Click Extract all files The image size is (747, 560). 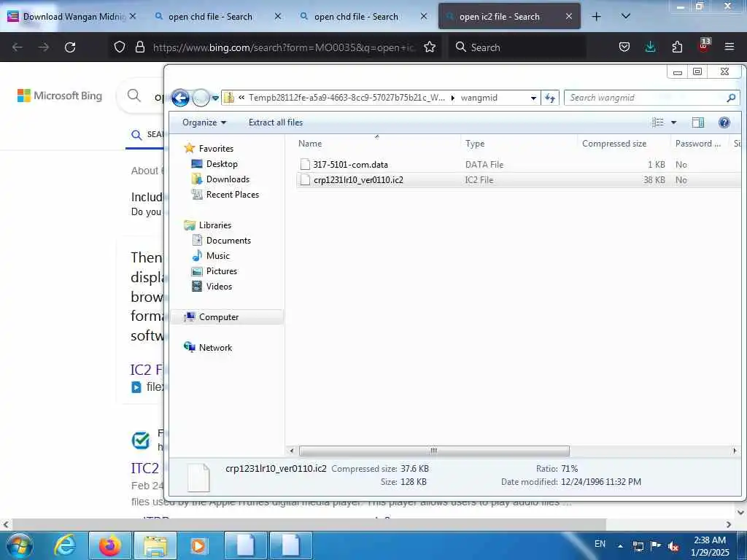coord(275,122)
